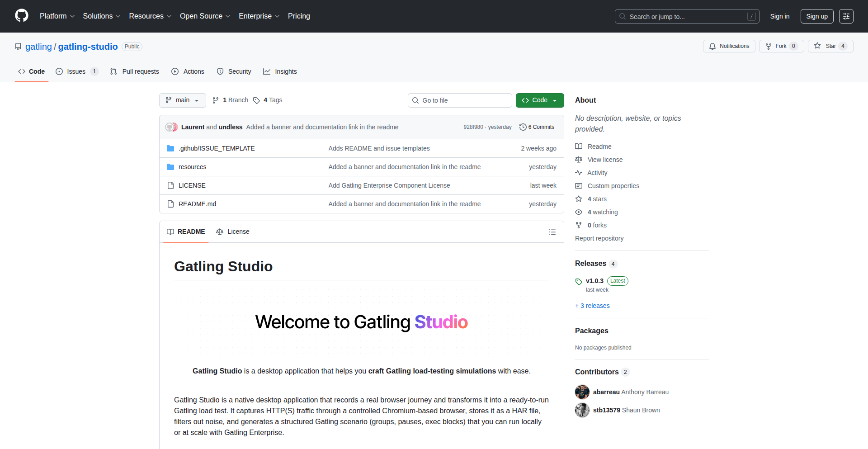
Task: Click the resources folder icon
Action: pyautogui.click(x=170, y=166)
